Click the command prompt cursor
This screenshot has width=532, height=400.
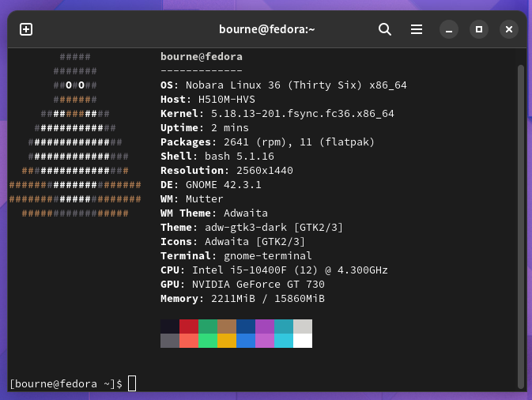132,383
